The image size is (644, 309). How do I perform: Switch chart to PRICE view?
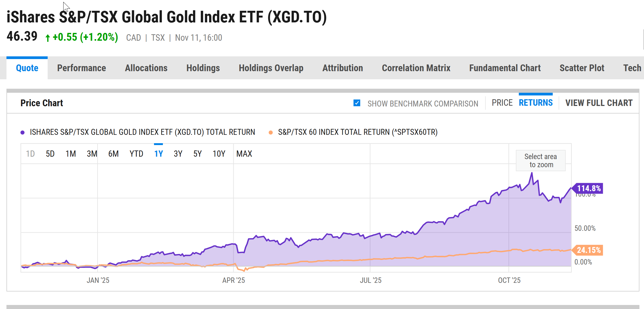(x=502, y=103)
